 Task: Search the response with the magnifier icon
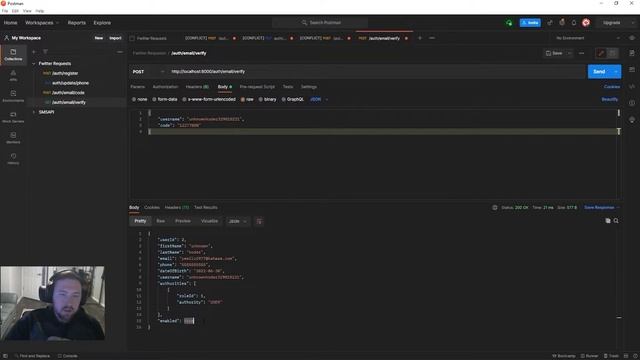click(x=616, y=221)
